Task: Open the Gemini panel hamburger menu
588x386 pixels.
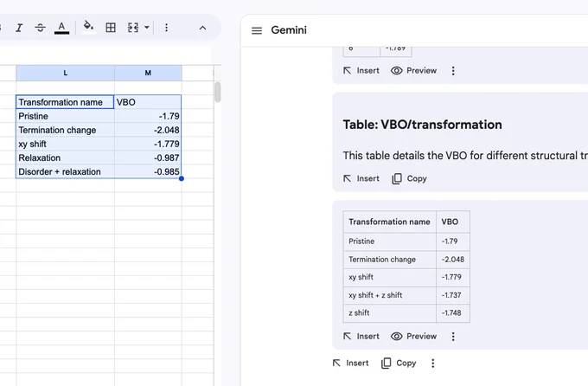Action: (257, 30)
